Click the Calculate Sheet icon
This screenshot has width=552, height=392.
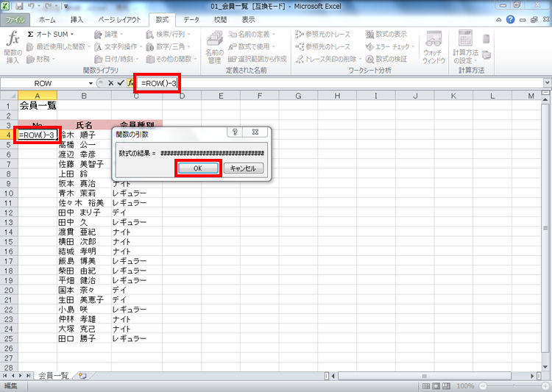pos(486,55)
